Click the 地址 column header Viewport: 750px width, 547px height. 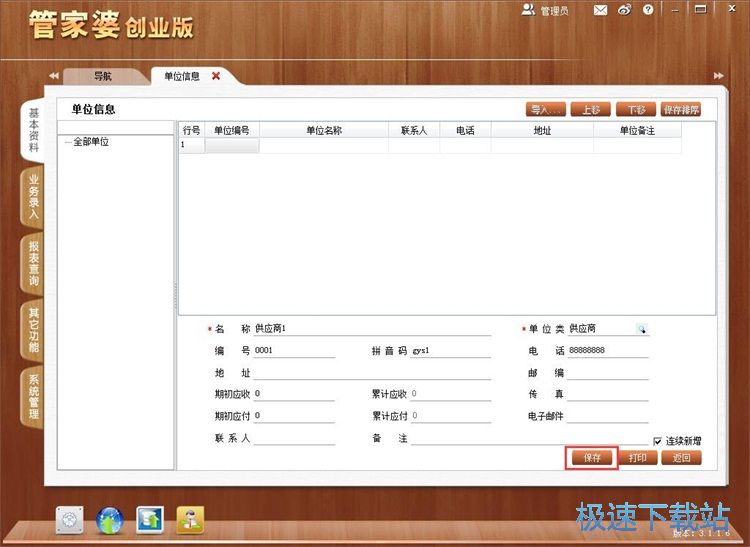coord(542,130)
